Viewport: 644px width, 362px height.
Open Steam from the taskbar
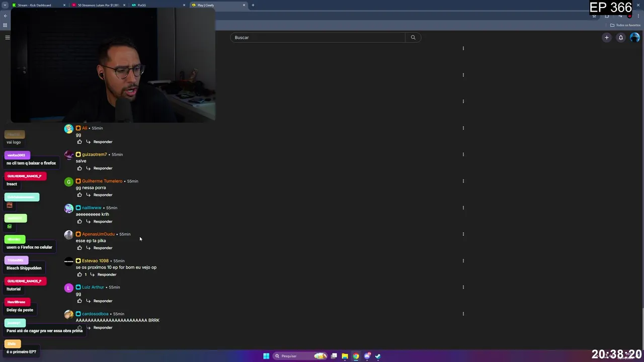point(378,356)
